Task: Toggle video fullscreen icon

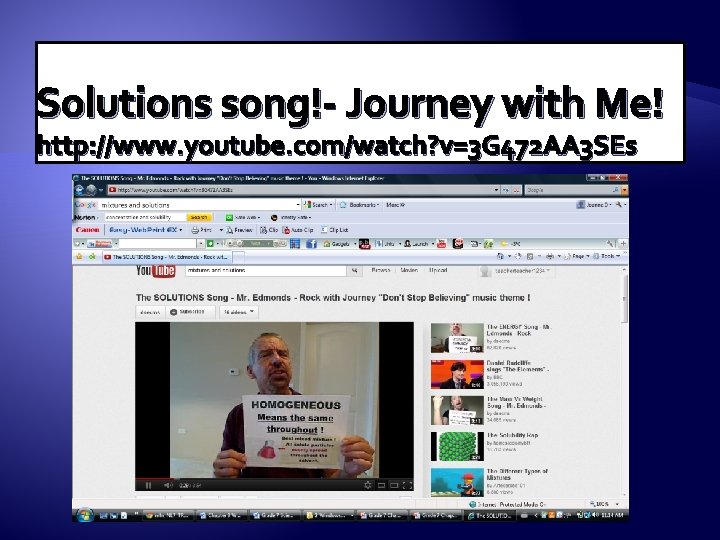Action: tap(407, 485)
